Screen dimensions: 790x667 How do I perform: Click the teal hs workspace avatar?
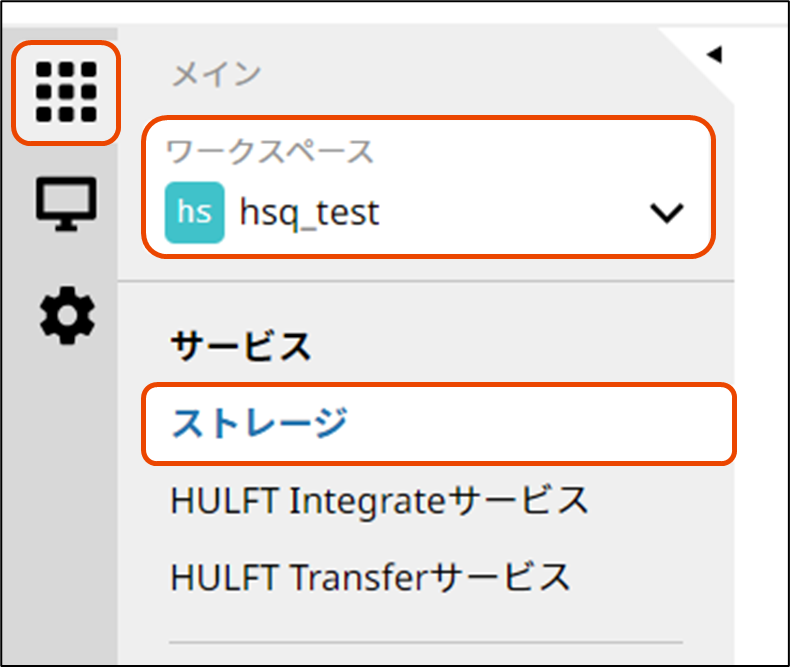[194, 212]
